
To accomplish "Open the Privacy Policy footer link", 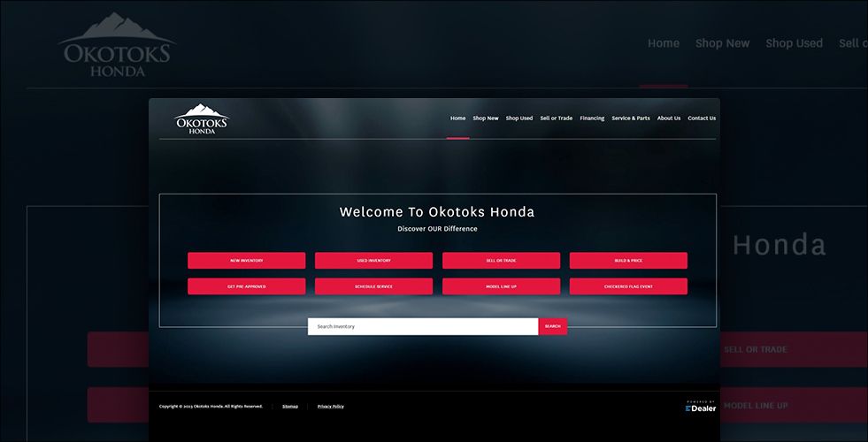I will [x=331, y=407].
